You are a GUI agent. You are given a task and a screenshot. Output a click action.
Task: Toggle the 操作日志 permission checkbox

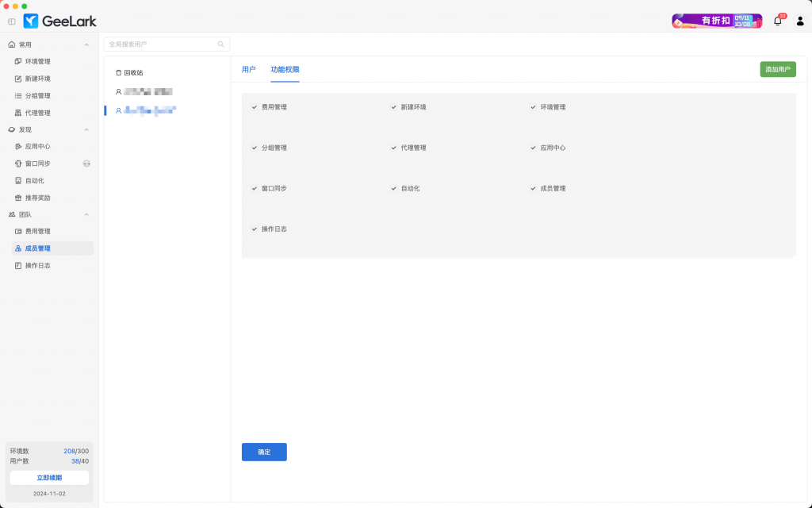[255, 229]
